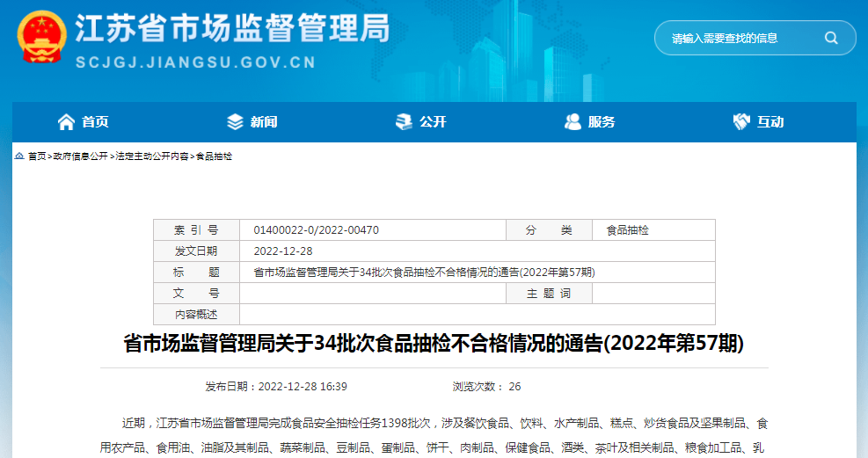Open the 政府信息公开 breadcrumb link

(80, 156)
